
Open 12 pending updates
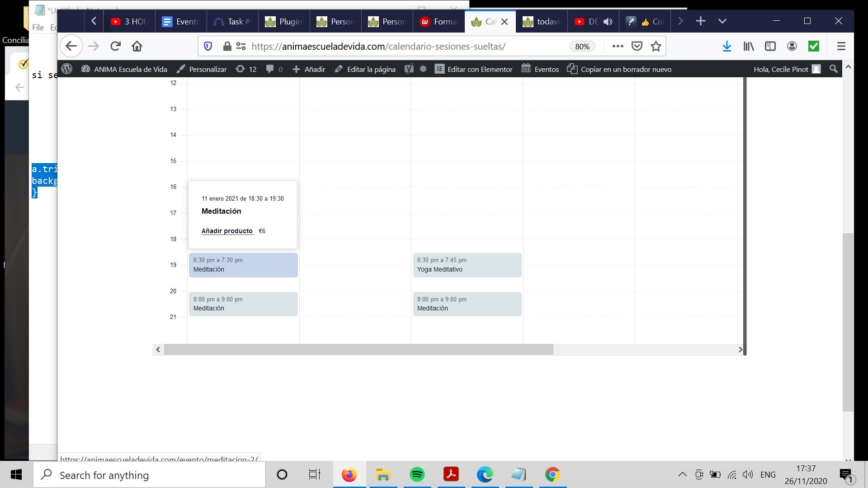[x=246, y=69]
